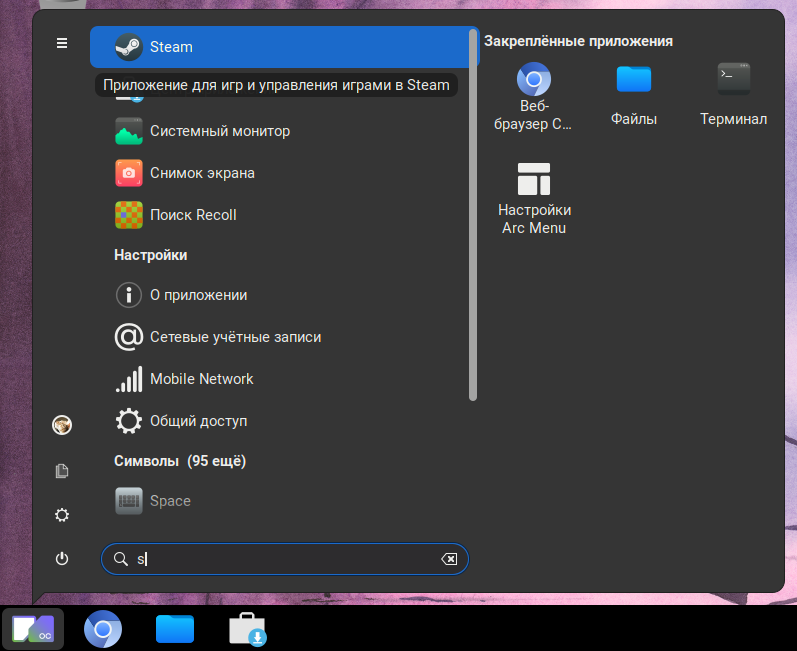
Task: Open the power options button
Action: [62, 559]
